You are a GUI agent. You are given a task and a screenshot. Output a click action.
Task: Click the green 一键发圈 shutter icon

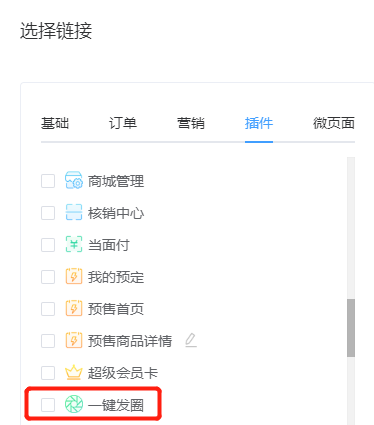(x=74, y=404)
